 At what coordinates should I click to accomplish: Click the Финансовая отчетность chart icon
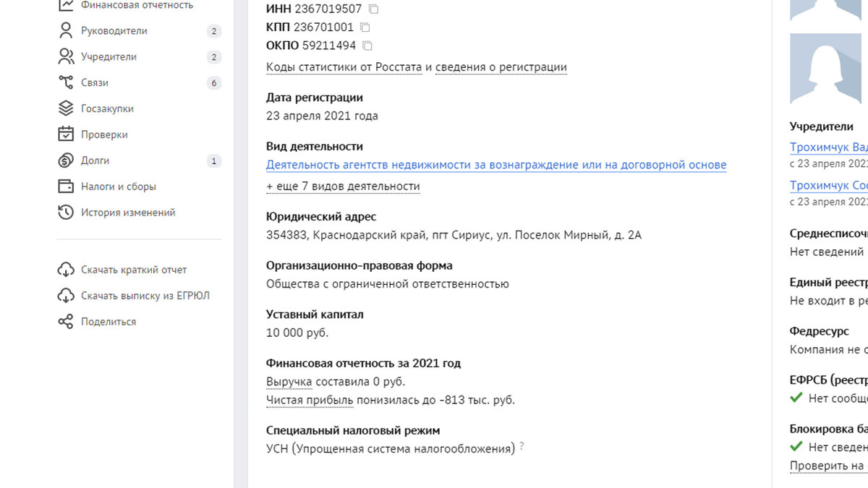pos(66,5)
